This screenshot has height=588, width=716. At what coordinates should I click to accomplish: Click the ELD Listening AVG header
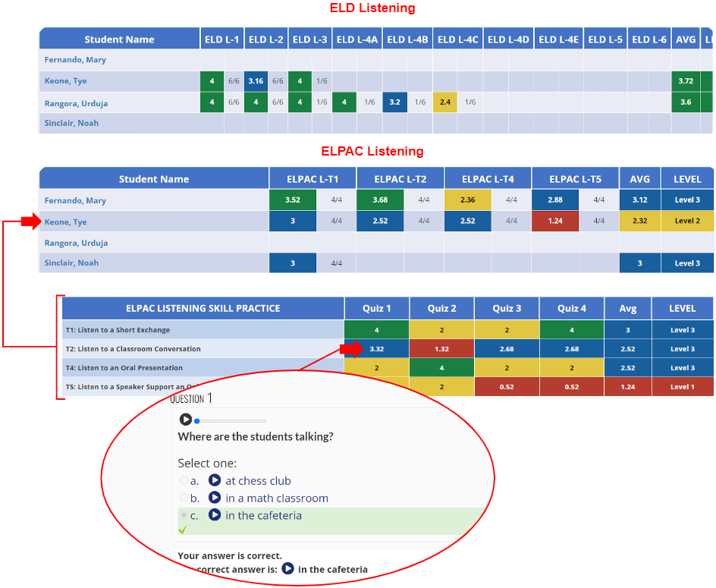[686, 39]
